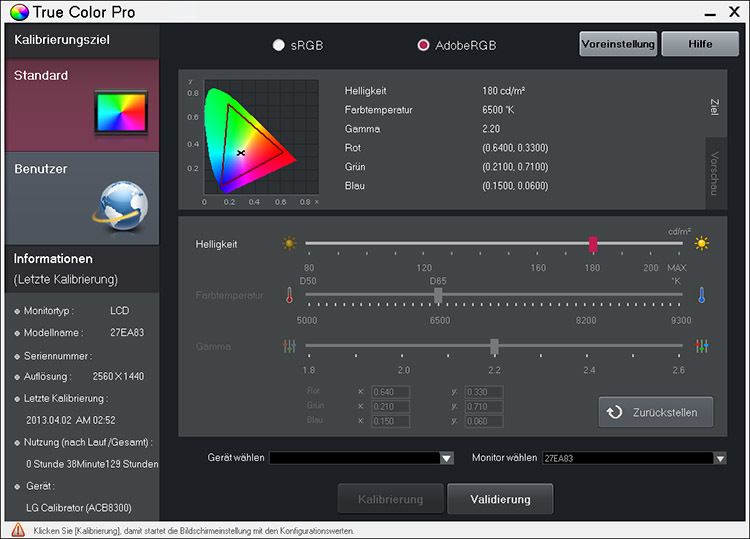
Task: Switch to the Vorschau vertical tab
Action: click(715, 173)
